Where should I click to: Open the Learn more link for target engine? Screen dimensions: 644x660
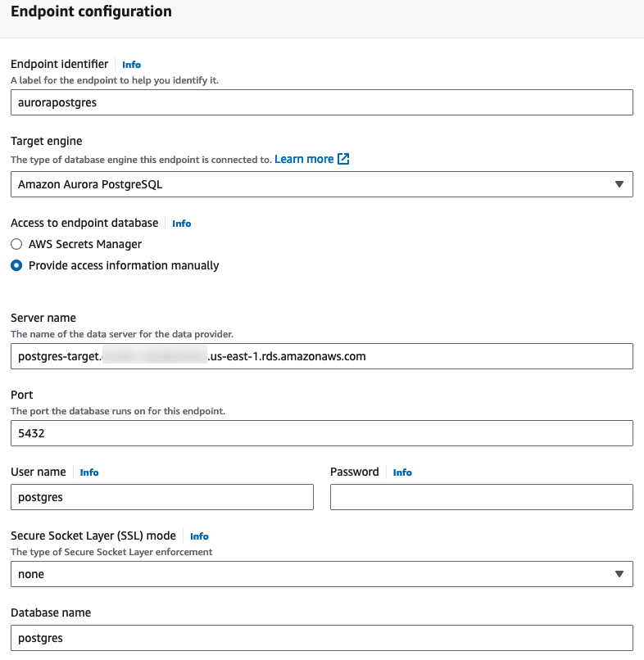(x=304, y=159)
